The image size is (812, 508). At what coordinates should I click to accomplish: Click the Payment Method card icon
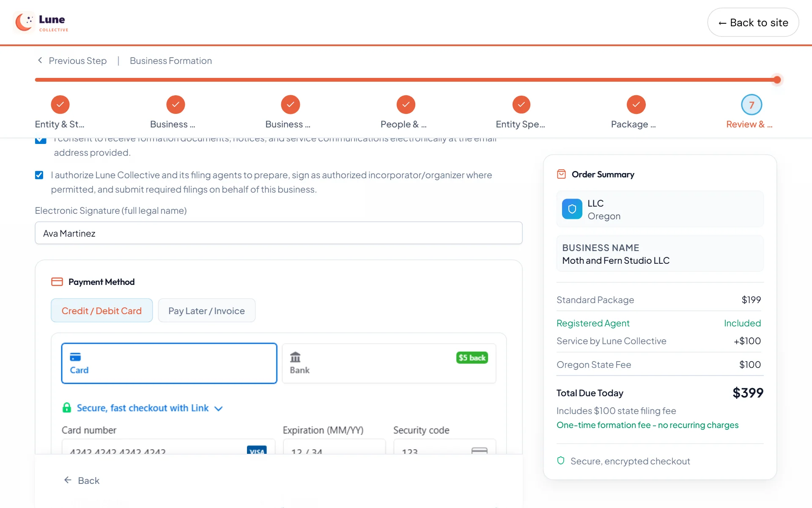[x=57, y=282]
